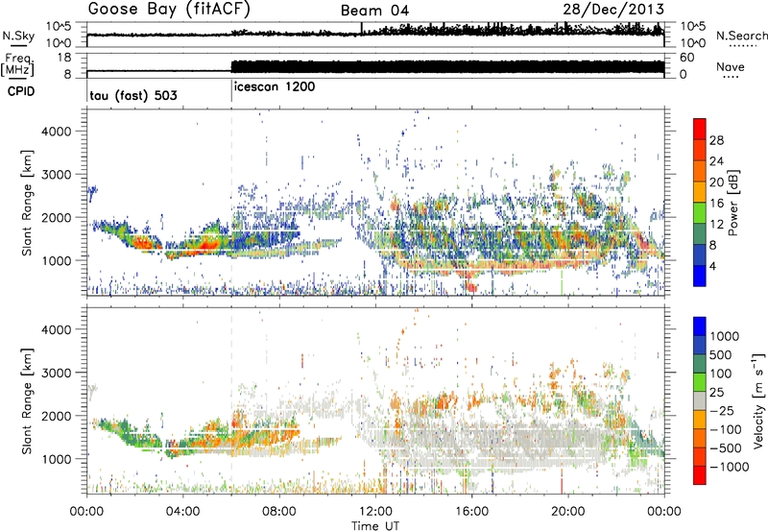
Task: Click the '04:00' time axis label
Action: point(183,512)
